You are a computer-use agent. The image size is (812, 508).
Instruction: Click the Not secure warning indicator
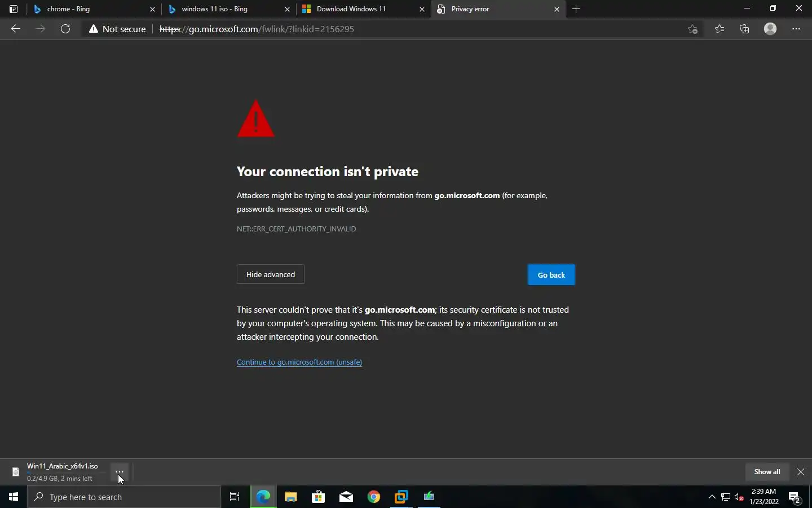(x=117, y=29)
